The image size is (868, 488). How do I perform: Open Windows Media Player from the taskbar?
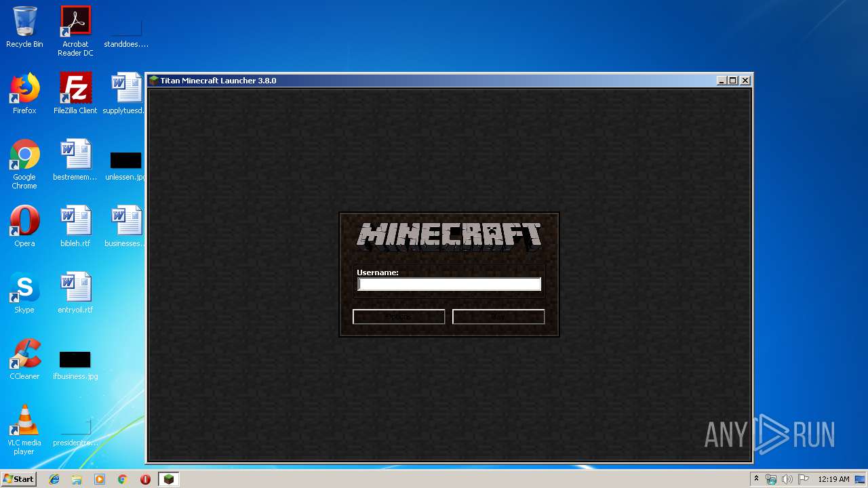(x=100, y=479)
